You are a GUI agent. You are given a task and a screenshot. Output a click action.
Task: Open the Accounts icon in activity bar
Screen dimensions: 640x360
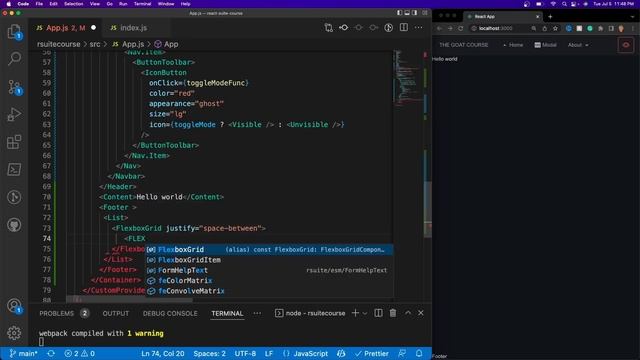(14, 305)
